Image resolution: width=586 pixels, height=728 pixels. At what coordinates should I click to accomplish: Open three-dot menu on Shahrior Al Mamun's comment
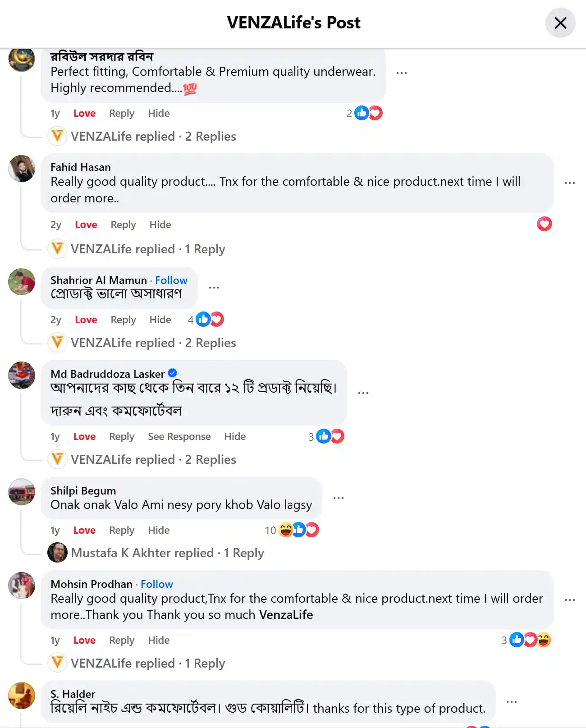tap(214, 287)
